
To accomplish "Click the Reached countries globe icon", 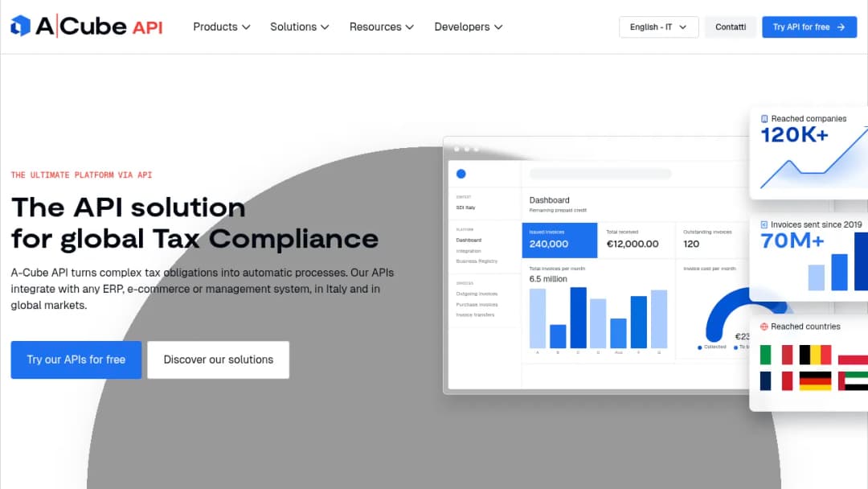I will (764, 327).
